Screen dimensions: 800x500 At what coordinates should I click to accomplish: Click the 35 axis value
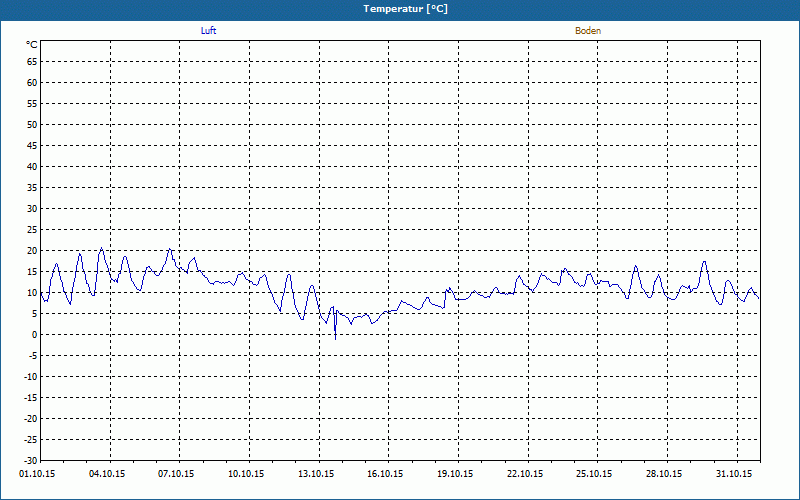(32, 188)
